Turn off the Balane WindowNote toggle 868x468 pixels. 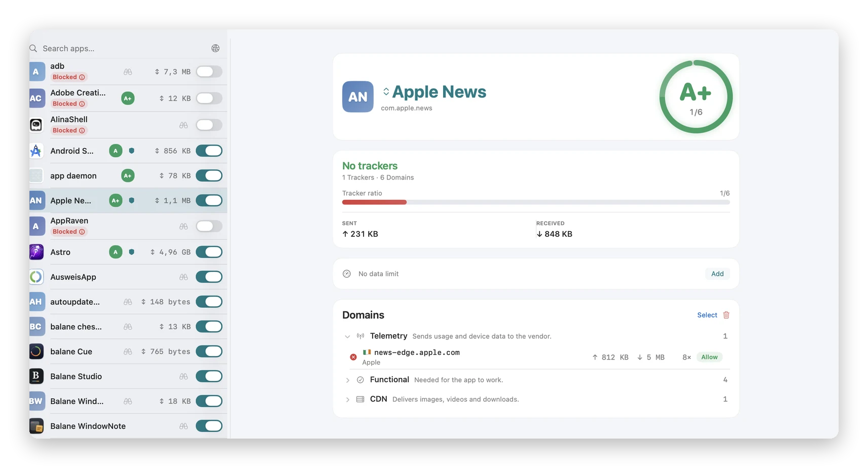209,426
